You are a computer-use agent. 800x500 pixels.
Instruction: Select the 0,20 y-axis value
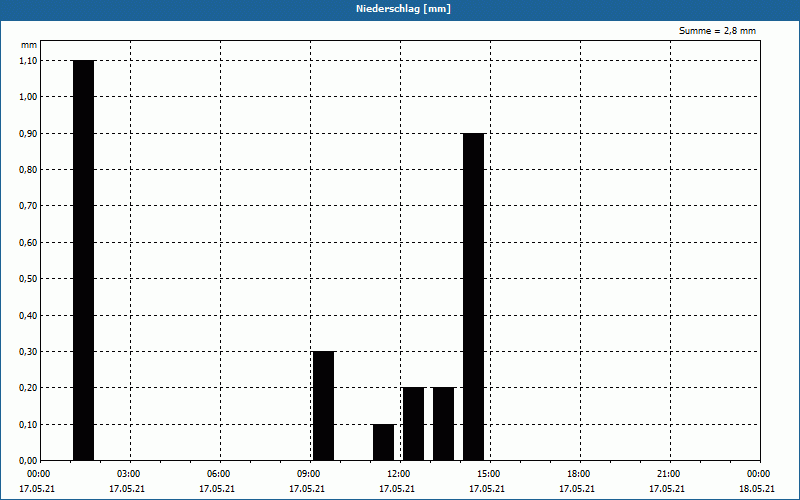click(29, 388)
